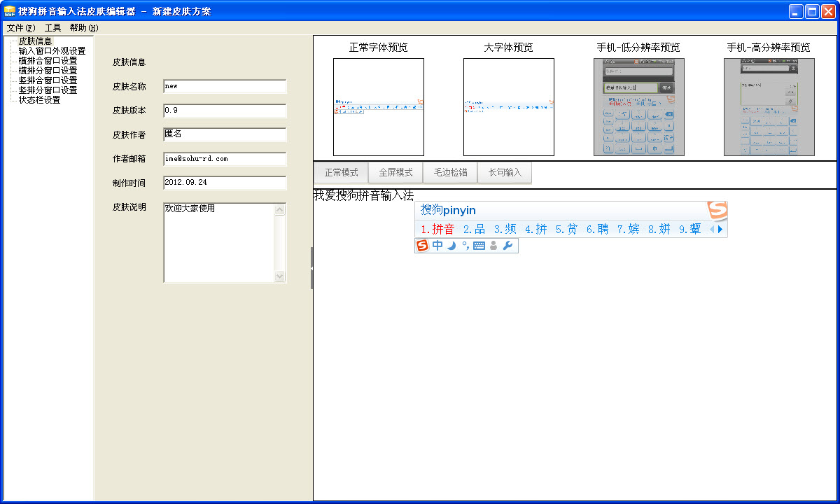
Task: Click the punctuation mode icon
Action: 465,246
